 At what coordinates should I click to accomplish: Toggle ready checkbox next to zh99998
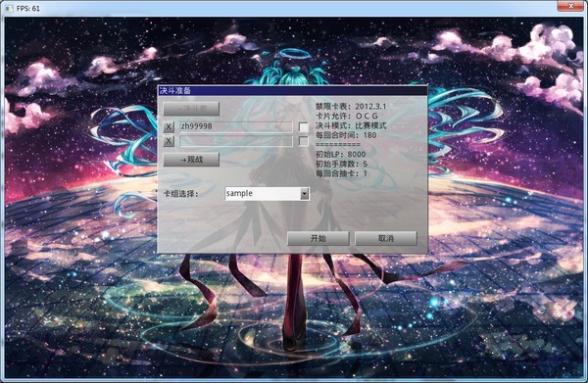coord(304,127)
